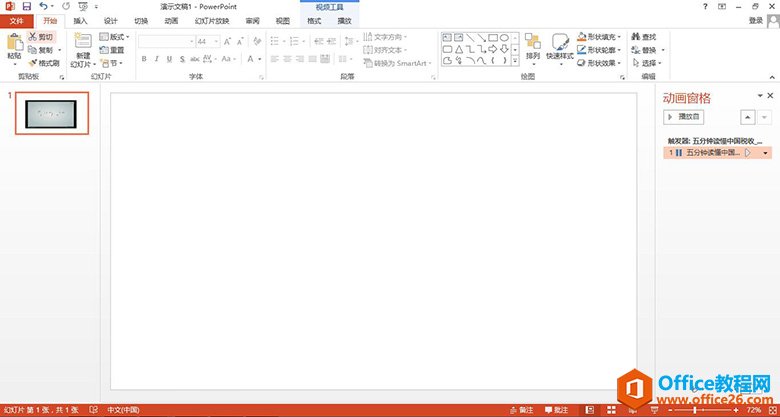Toggle bold formatting (B)
The width and height of the screenshot is (780, 417).
tap(143, 59)
